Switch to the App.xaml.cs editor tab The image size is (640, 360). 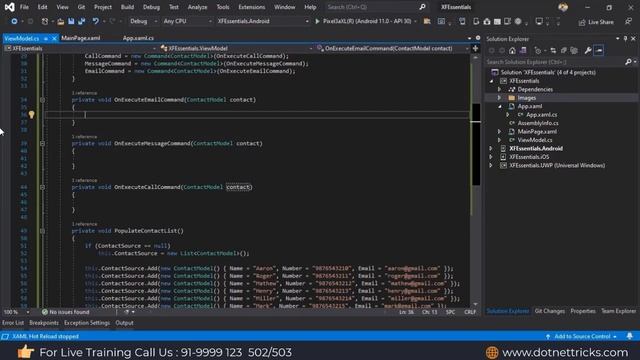[138, 38]
